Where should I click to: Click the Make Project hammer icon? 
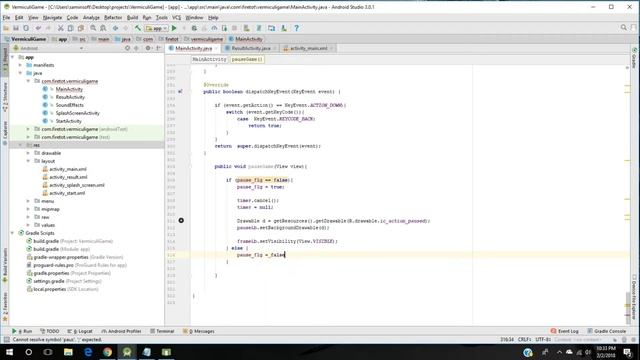tap(138, 28)
